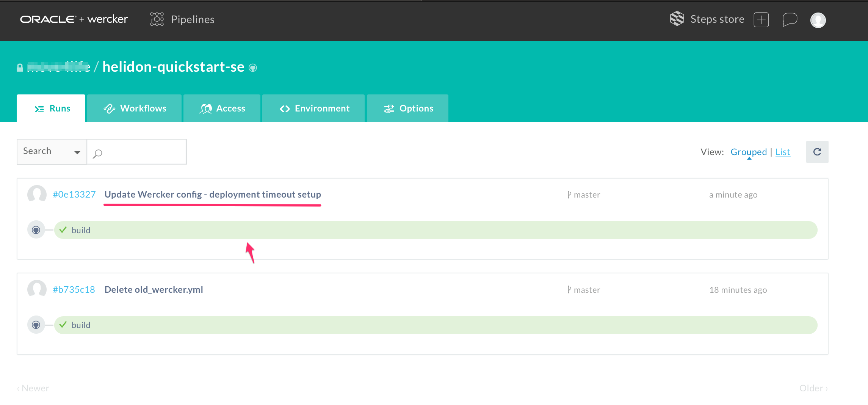Click the blurred owner name link
The image size is (868, 405).
[x=58, y=67]
